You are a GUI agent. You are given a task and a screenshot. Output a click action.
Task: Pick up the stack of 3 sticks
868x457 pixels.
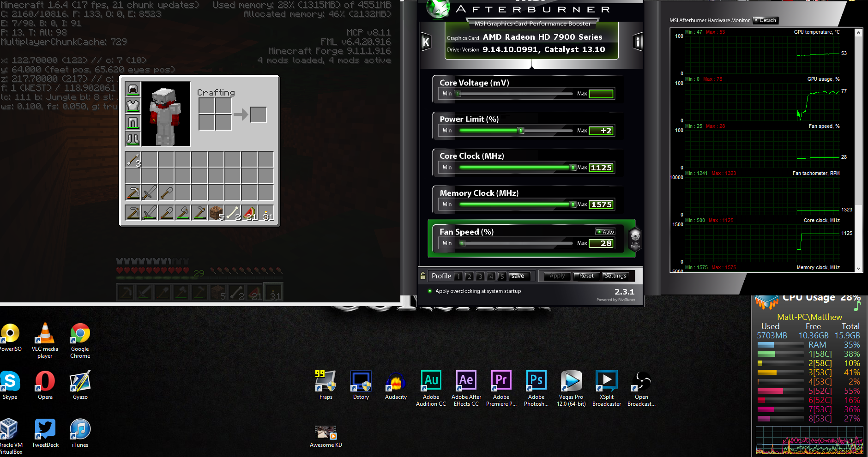click(133, 160)
